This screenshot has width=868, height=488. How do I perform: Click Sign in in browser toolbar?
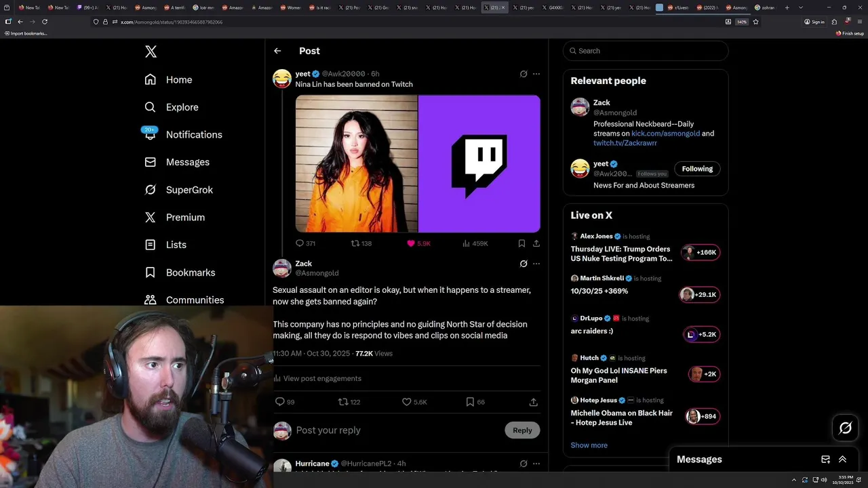tap(814, 22)
